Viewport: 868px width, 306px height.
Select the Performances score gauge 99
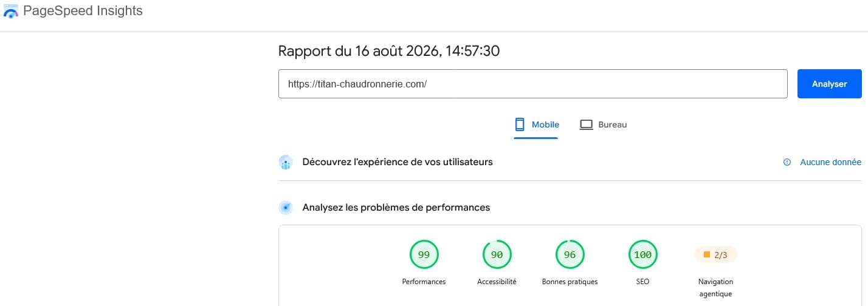[x=424, y=255]
